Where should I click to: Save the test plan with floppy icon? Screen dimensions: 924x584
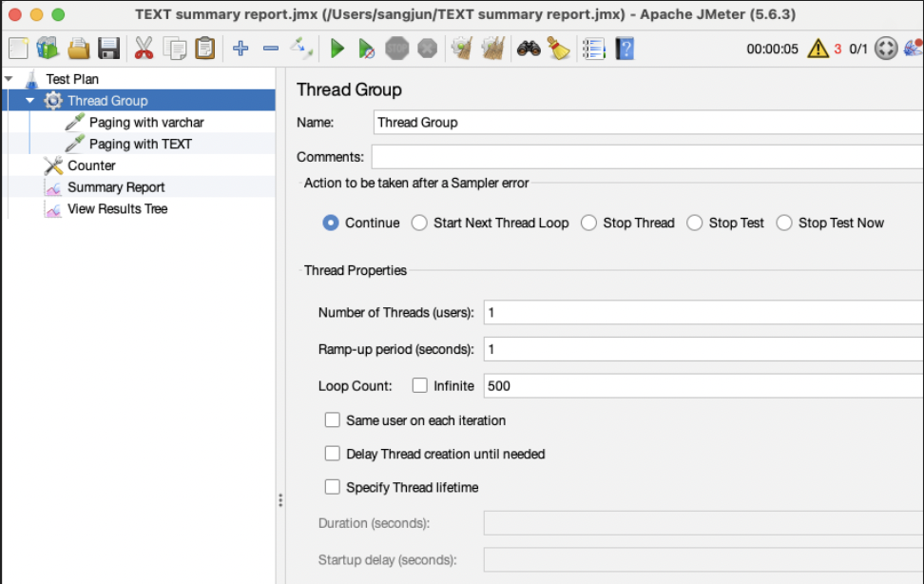(x=109, y=49)
